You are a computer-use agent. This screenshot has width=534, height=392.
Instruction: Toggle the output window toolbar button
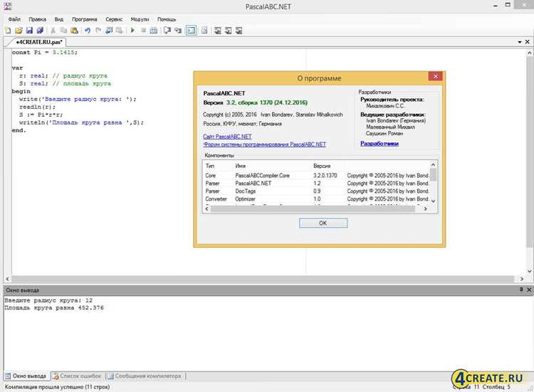tap(191, 31)
